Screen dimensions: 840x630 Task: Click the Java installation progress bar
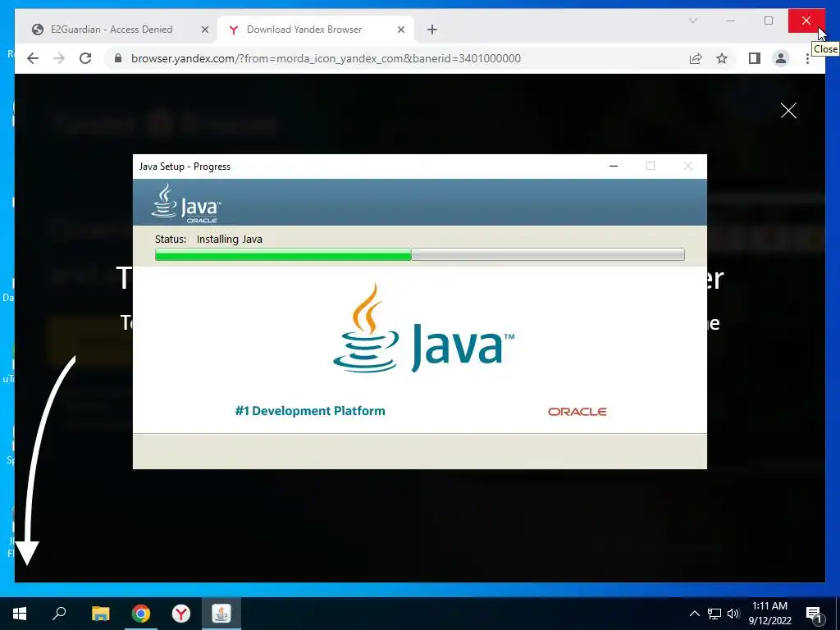click(x=419, y=254)
